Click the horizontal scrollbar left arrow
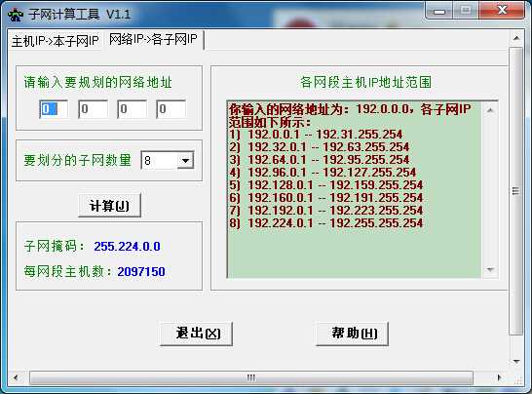Viewport: 532px width, 394px height. pos(16,377)
